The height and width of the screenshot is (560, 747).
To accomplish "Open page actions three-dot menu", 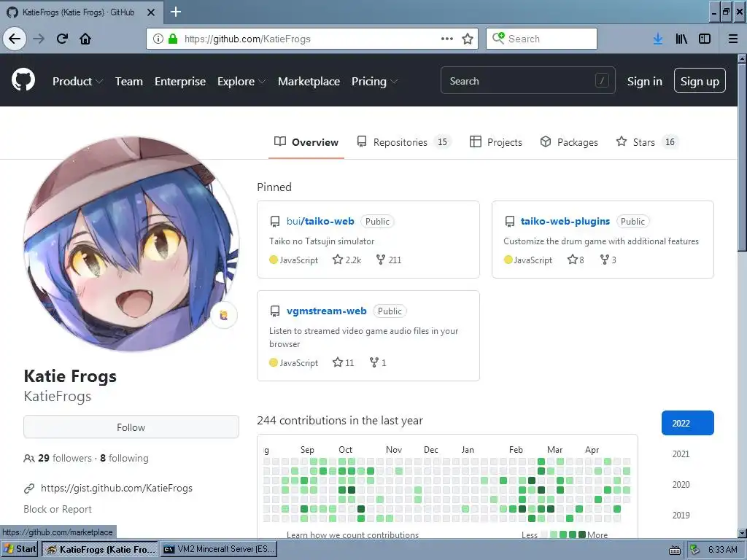I will point(447,39).
